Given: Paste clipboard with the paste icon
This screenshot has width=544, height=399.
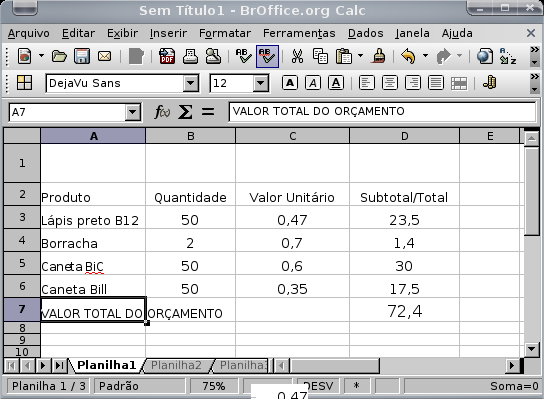Looking at the screenshot, I should 343,56.
